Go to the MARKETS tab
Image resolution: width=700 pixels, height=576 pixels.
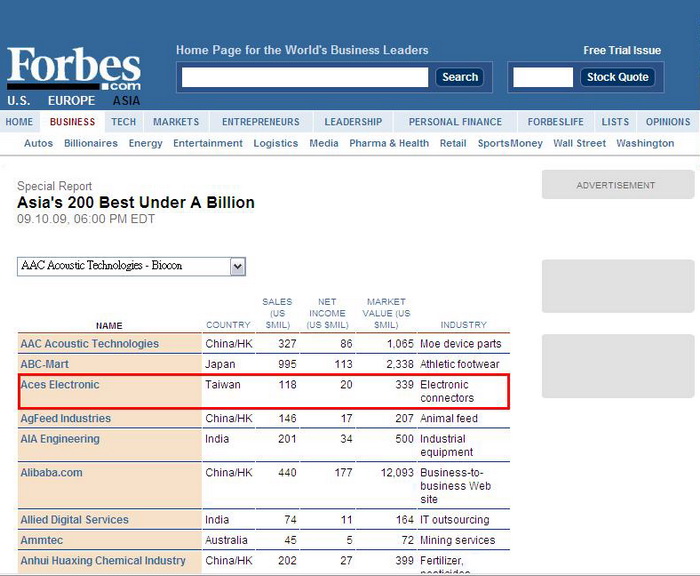(x=176, y=122)
